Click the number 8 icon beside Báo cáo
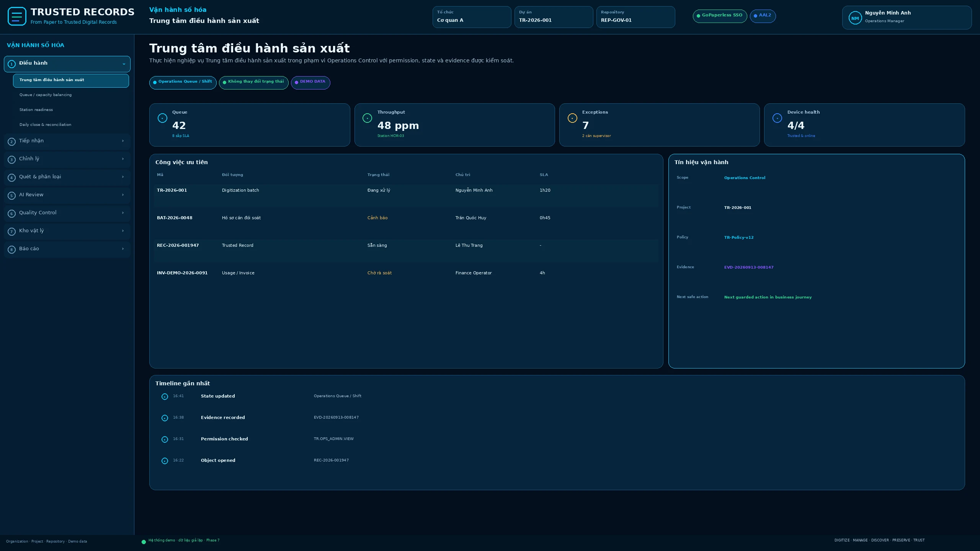Screen dimensions: 980x551 click(11, 249)
